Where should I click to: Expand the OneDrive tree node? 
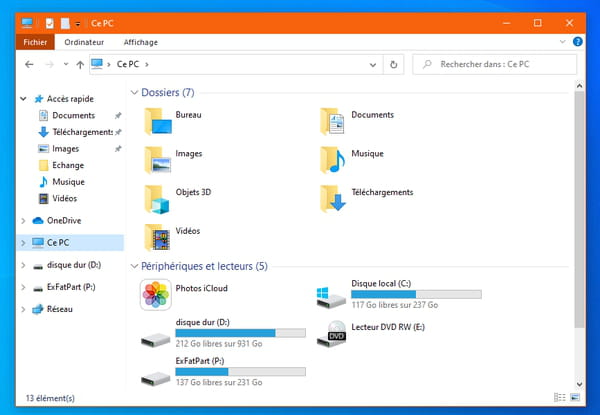pyautogui.click(x=23, y=220)
